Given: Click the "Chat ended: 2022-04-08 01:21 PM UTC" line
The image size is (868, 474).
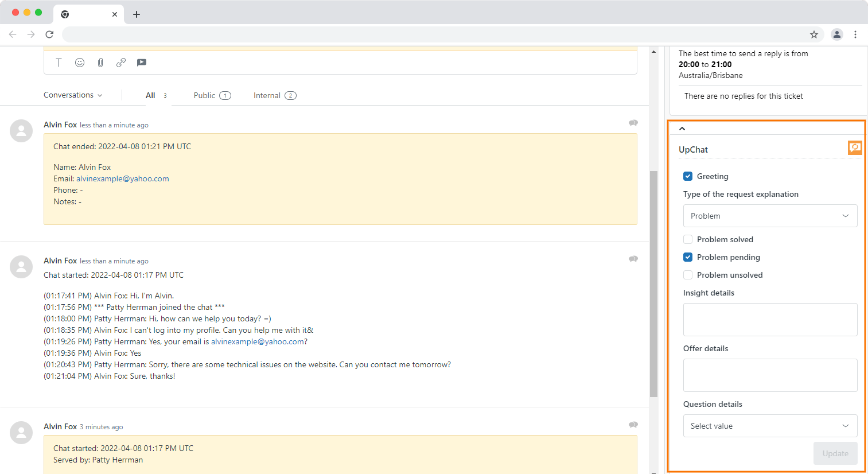Looking at the screenshot, I should [x=122, y=146].
